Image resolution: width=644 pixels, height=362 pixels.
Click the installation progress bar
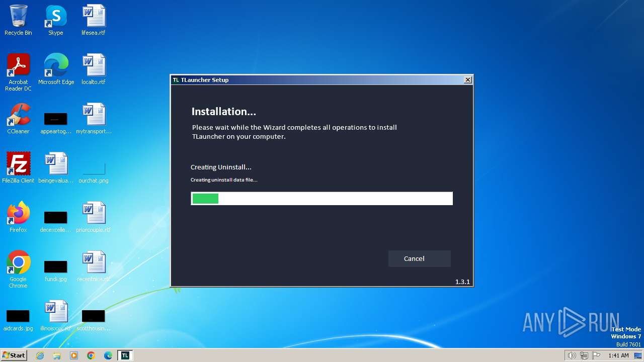tap(321, 199)
